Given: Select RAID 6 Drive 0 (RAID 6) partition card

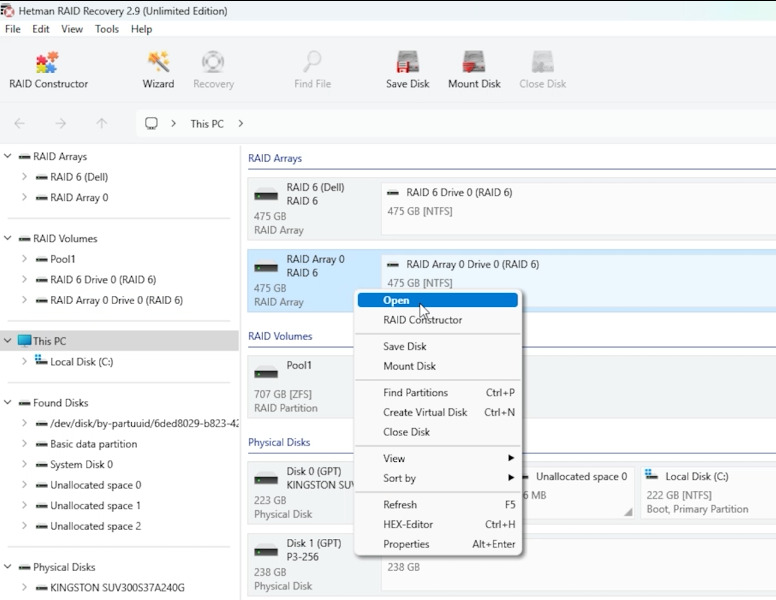Looking at the screenshot, I should click(x=578, y=208).
